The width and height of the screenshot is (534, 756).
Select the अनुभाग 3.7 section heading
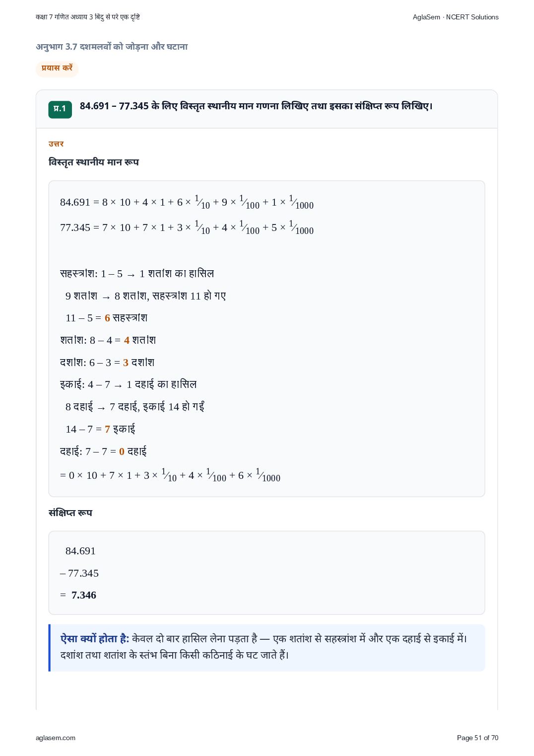coord(112,47)
